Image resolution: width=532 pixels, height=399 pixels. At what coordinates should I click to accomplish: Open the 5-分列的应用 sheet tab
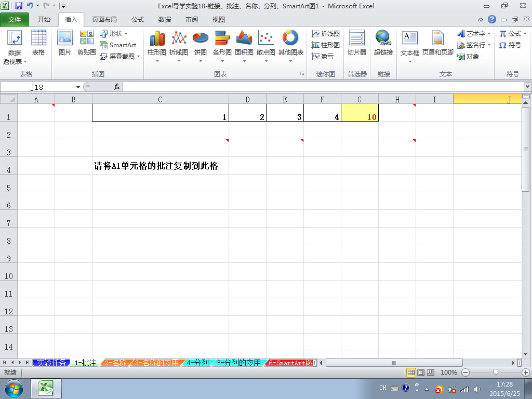[x=239, y=363]
